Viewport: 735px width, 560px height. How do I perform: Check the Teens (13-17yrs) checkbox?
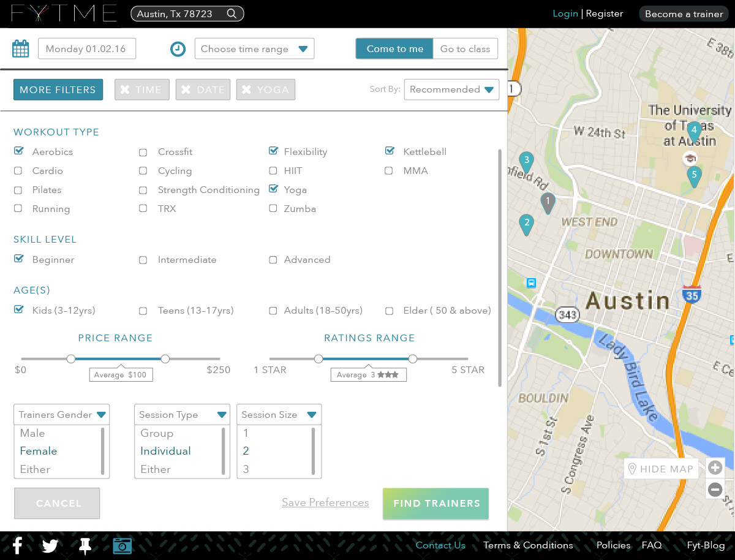point(143,311)
